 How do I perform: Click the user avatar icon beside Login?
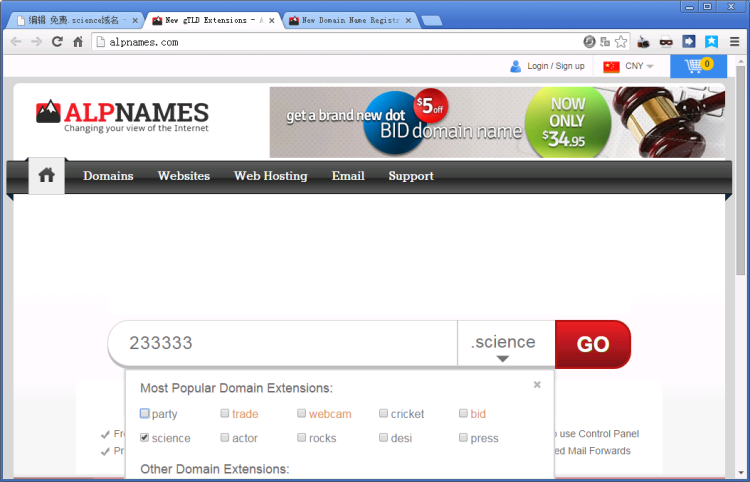[x=516, y=66]
